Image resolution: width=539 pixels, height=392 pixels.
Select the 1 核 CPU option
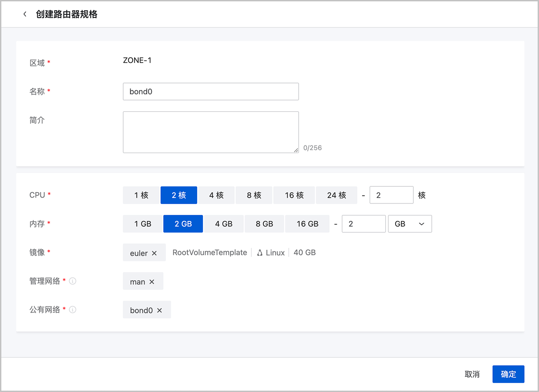(x=141, y=195)
